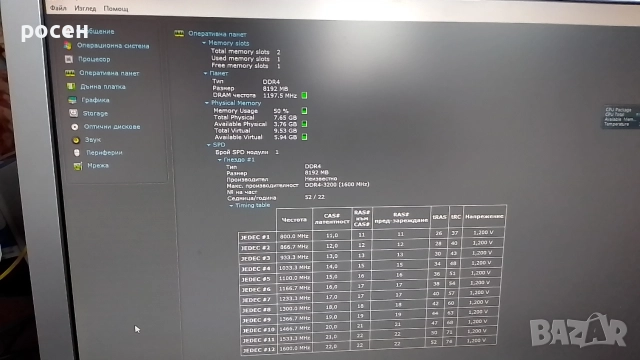Collapse the Memory slots tree node

[204, 43]
